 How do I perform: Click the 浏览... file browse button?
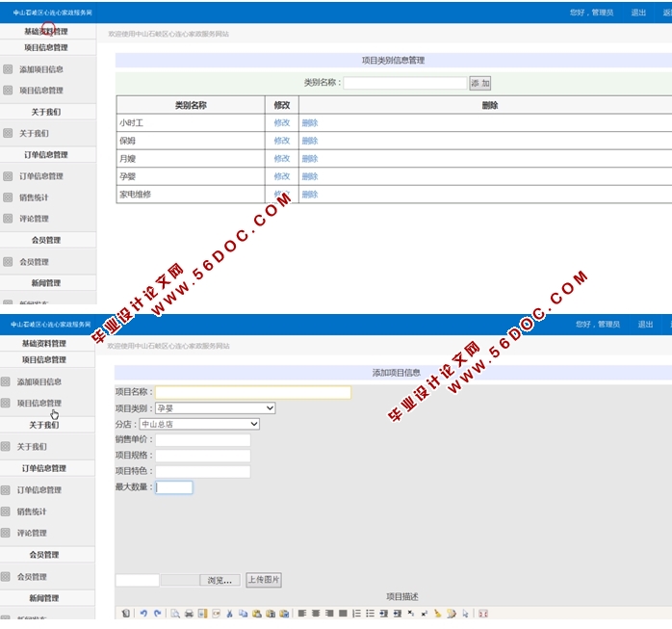pyautogui.click(x=220, y=580)
